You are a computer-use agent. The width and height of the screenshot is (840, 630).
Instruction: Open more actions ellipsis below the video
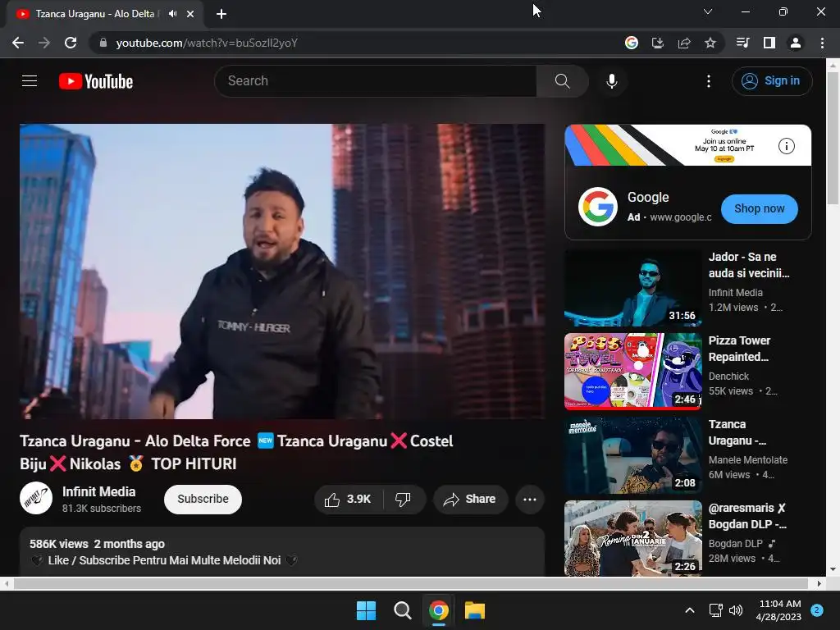[x=530, y=500]
